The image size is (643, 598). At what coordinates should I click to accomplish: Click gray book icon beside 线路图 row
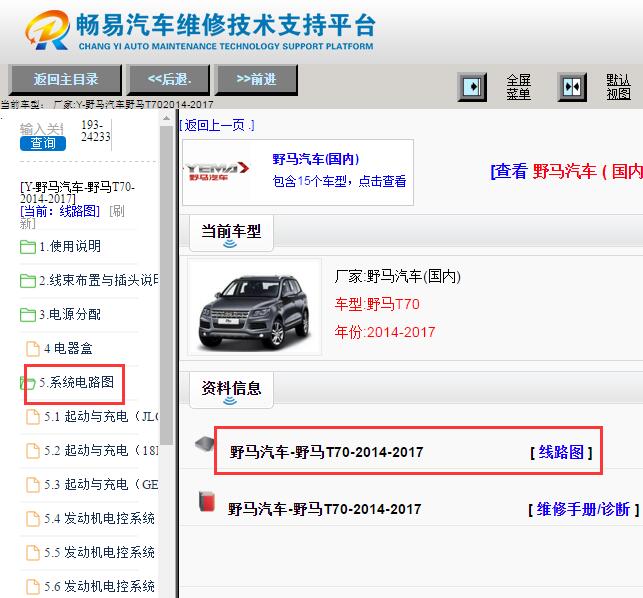(205, 445)
